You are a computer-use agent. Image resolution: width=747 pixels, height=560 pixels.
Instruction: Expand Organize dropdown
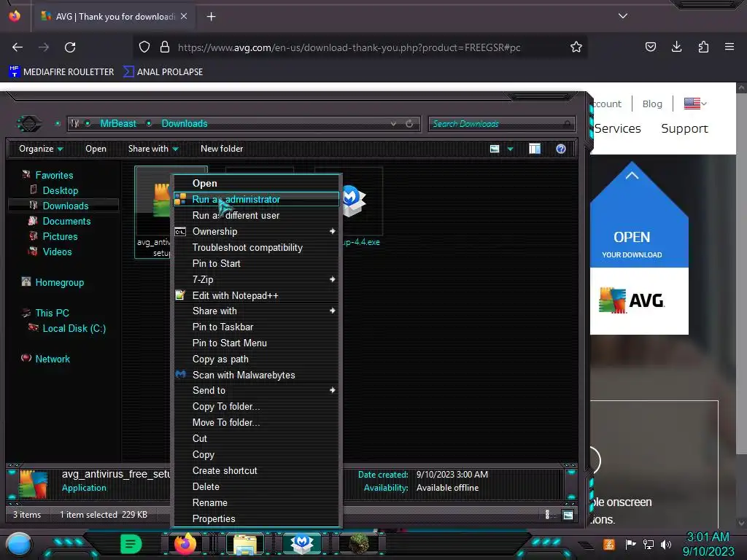(x=41, y=149)
